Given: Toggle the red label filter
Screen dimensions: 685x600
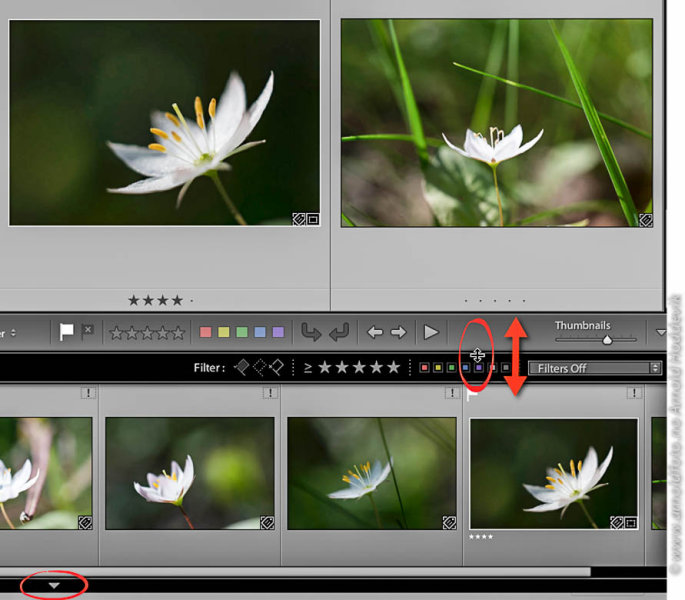Looking at the screenshot, I should pos(424,368).
